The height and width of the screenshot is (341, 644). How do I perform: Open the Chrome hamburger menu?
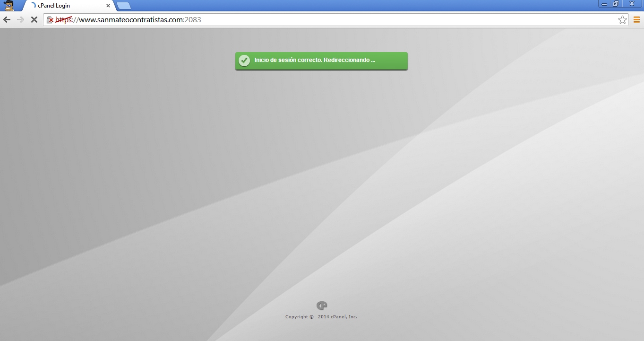tap(636, 20)
